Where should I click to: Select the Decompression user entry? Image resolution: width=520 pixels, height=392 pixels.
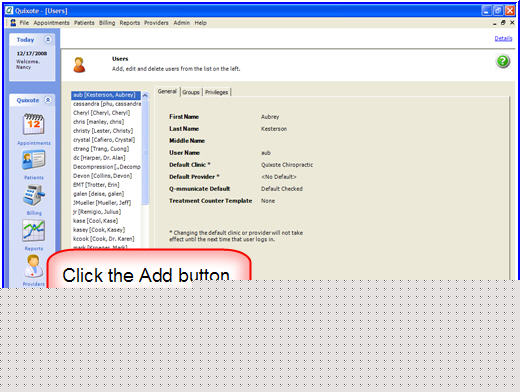pyautogui.click(x=106, y=167)
